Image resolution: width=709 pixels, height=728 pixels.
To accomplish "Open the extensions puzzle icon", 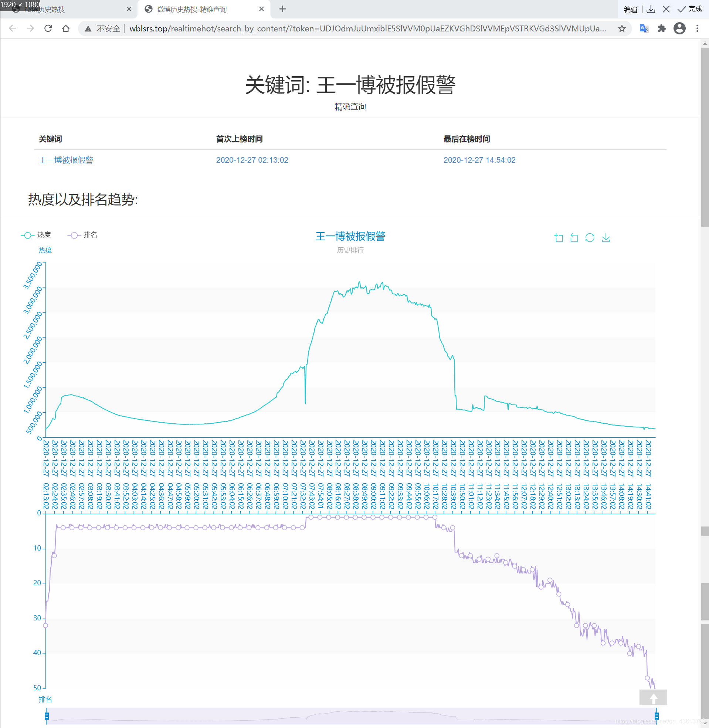I will click(662, 28).
